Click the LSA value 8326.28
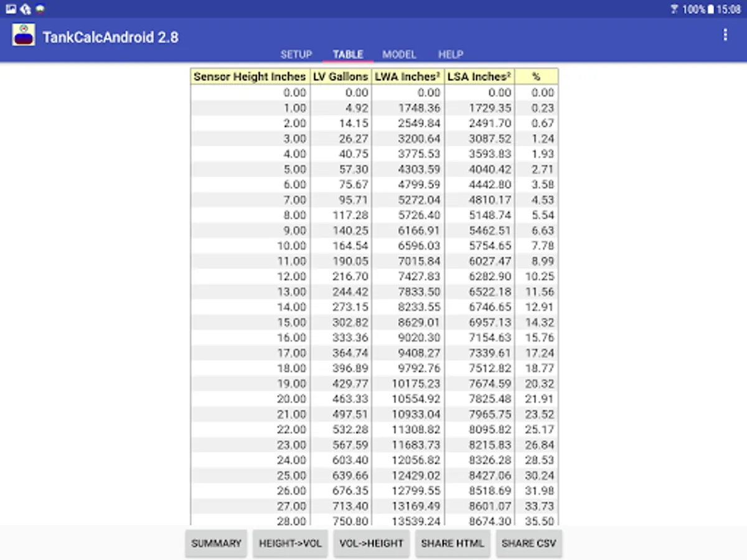The width and height of the screenshot is (747, 560). click(491, 460)
